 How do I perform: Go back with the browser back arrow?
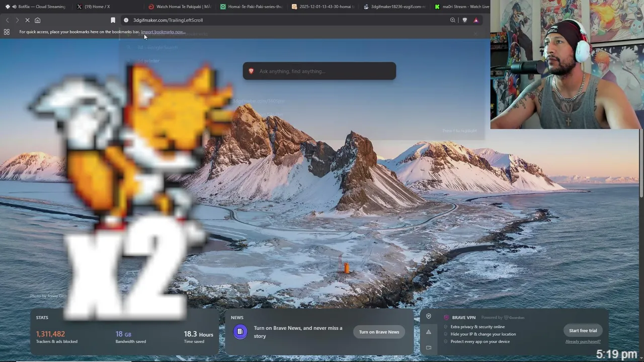point(7,20)
